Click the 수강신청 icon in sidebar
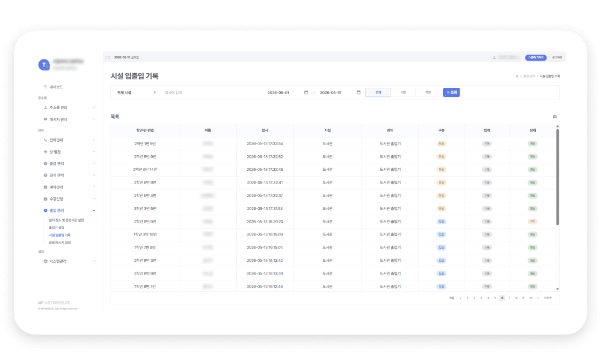The width and height of the screenshot is (600, 364). tap(46, 199)
